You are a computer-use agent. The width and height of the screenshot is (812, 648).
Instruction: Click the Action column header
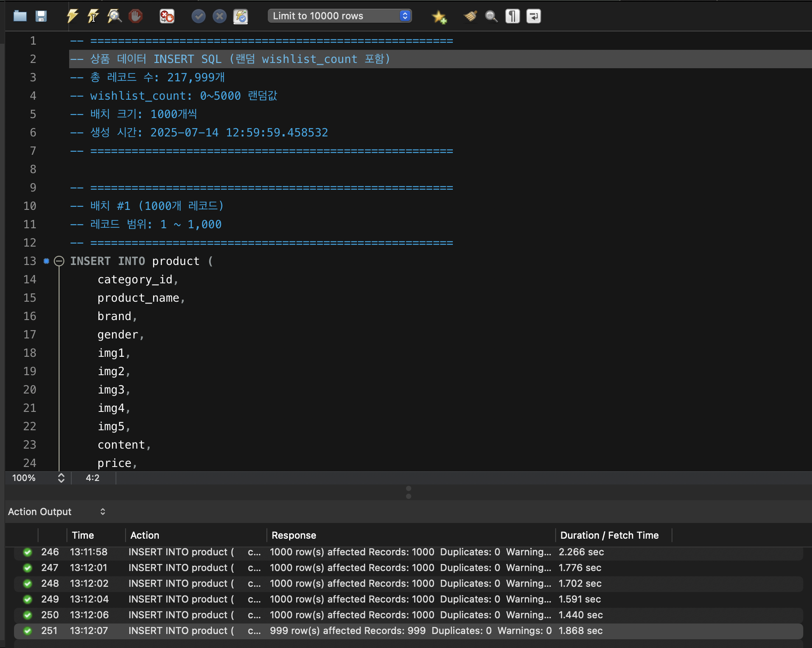point(145,535)
